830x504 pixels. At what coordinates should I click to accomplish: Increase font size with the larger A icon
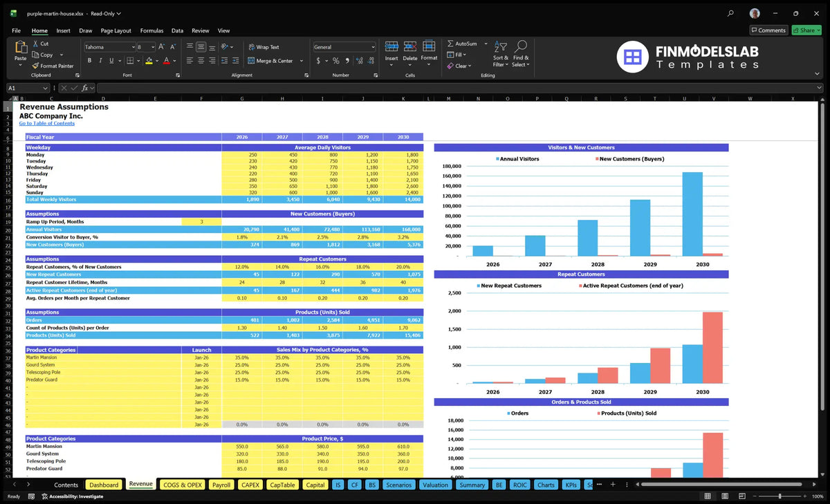click(x=161, y=47)
